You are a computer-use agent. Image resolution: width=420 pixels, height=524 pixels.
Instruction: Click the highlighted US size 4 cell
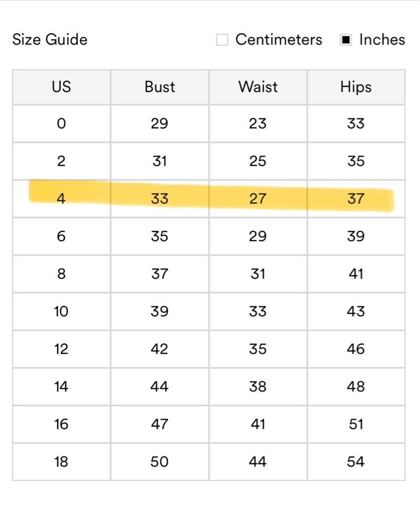coord(61,199)
